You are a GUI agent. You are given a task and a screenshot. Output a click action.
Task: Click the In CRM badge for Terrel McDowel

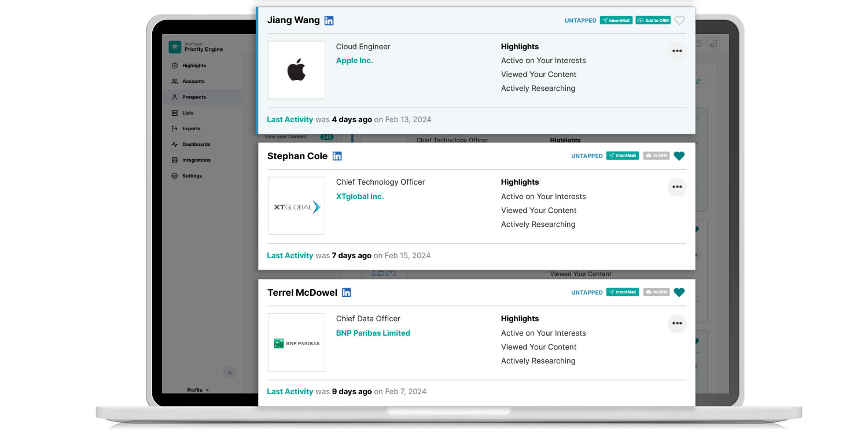656,292
